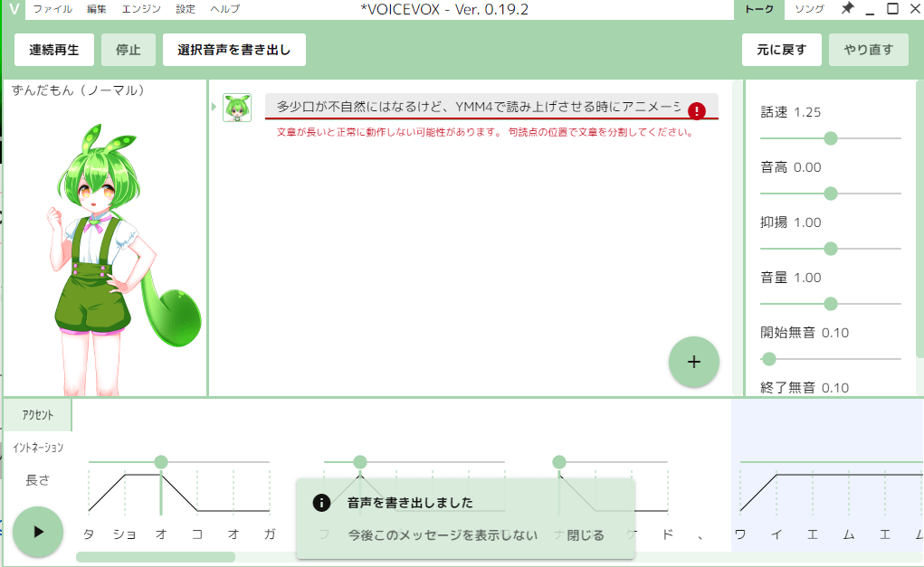Click the mora ム in the highlighted phrase

(849, 534)
